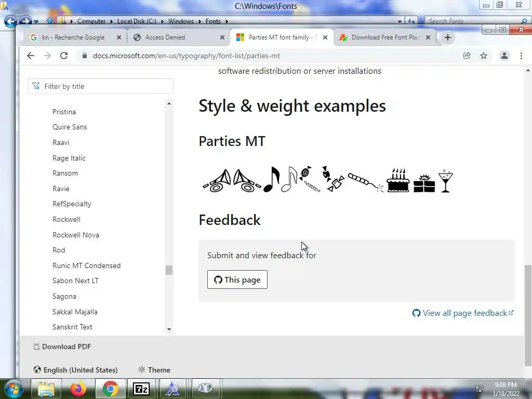Click the Chrome forward arrow
532x399 pixels.
click(47, 56)
